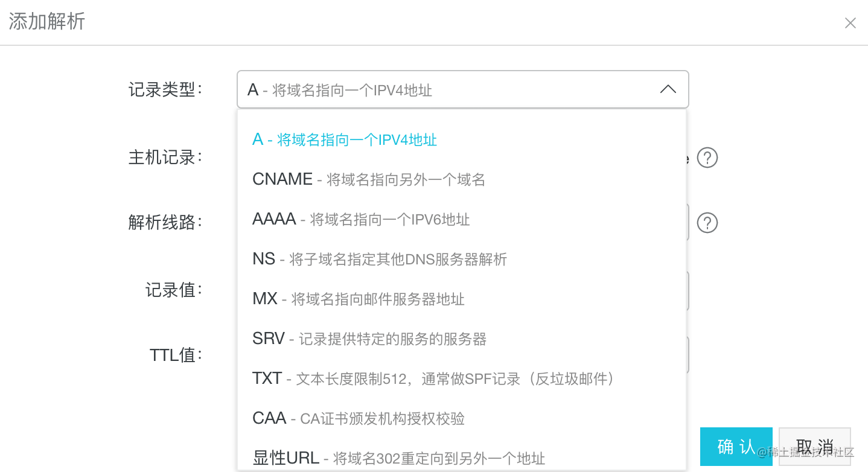
Task: Select the TXT record for SPF
Action: click(432, 378)
